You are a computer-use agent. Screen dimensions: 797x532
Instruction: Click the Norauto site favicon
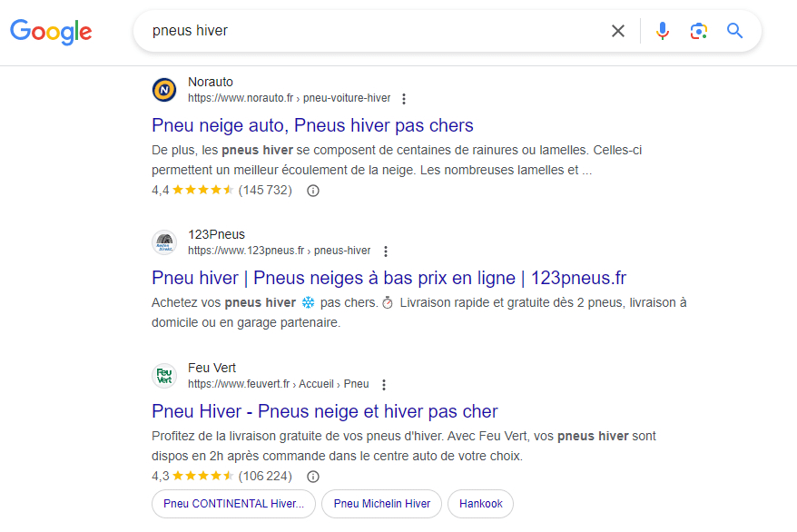point(164,90)
